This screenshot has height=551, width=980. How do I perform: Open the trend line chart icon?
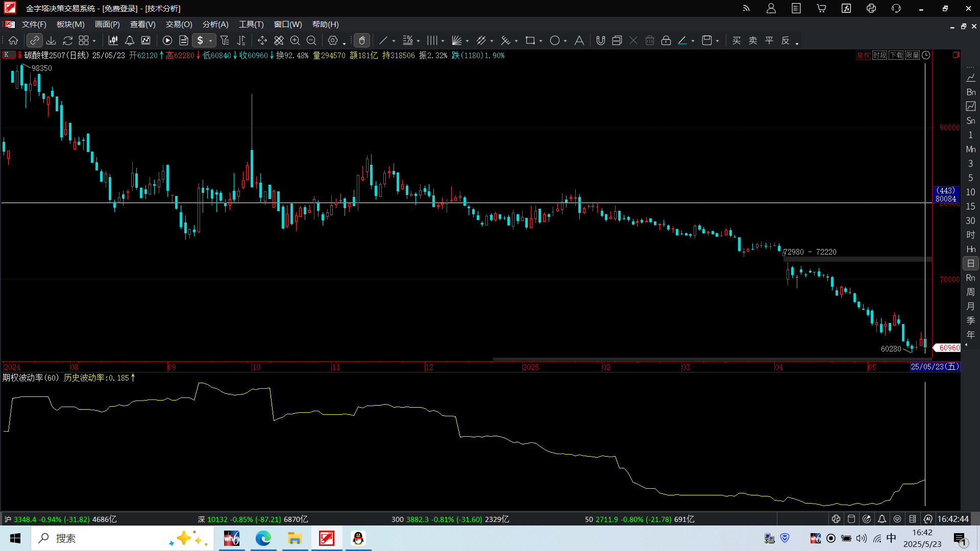pyautogui.click(x=146, y=40)
